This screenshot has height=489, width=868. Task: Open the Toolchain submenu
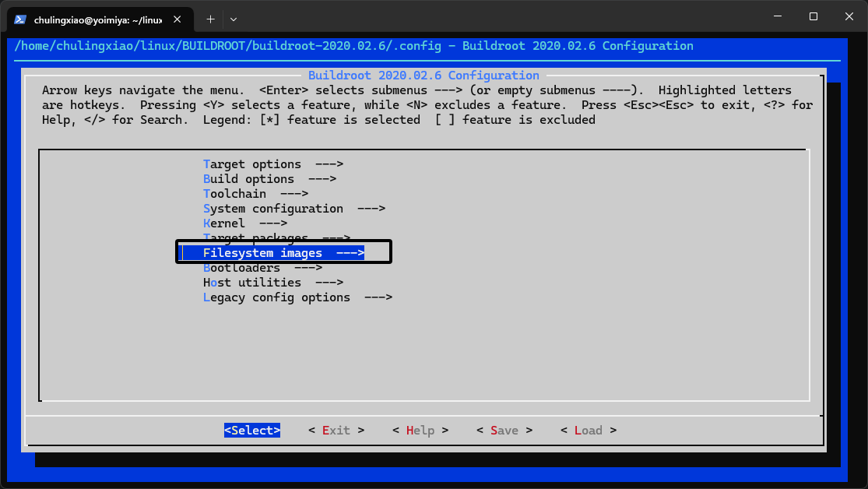(x=256, y=195)
